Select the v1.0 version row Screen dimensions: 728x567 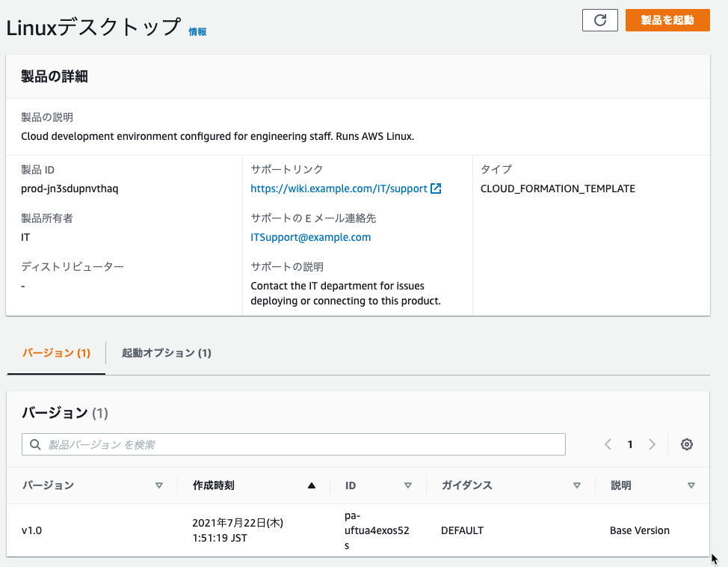tap(358, 530)
